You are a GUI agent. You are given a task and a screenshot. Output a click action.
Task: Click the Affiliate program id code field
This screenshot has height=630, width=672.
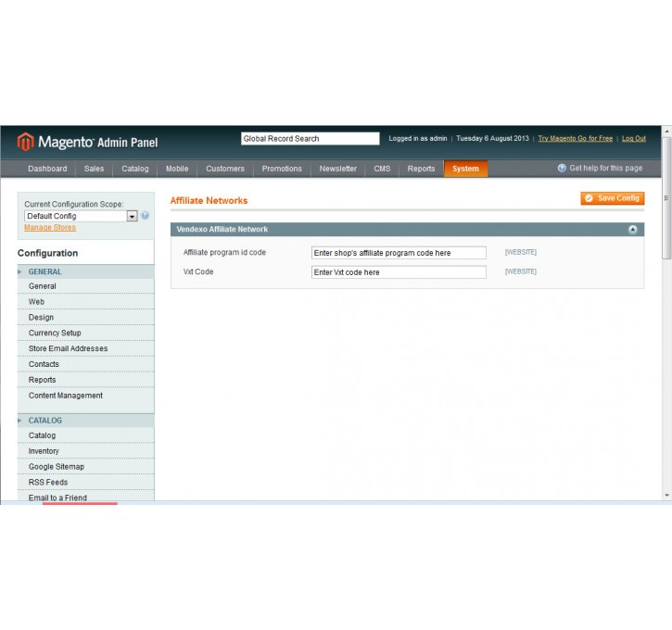(x=399, y=253)
